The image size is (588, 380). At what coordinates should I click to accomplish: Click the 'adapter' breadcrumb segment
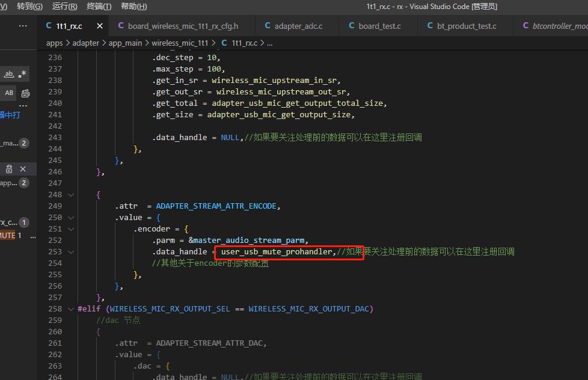pyautogui.click(x=85, y=43)
